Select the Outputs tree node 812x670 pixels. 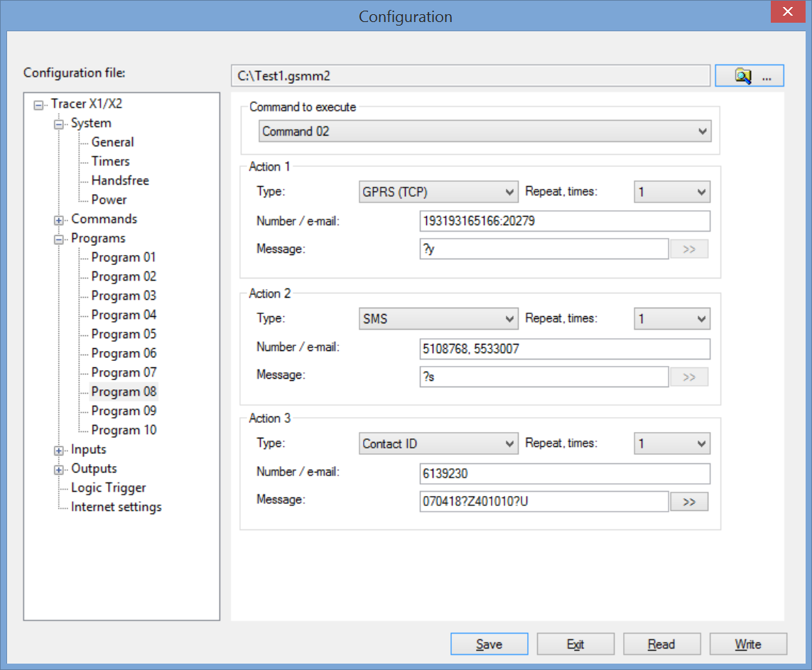[x=94, y=468]
